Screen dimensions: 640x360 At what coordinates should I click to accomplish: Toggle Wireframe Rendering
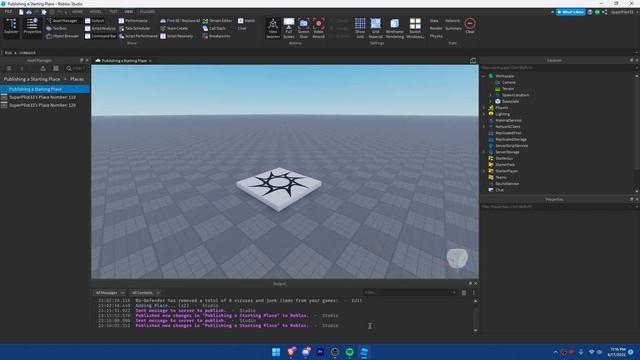(x=394, y=28)
